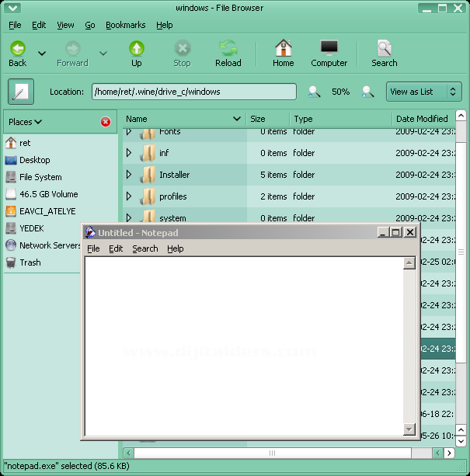Open Computer from the toolbar

pyautogui.click(x=329, y=48)
